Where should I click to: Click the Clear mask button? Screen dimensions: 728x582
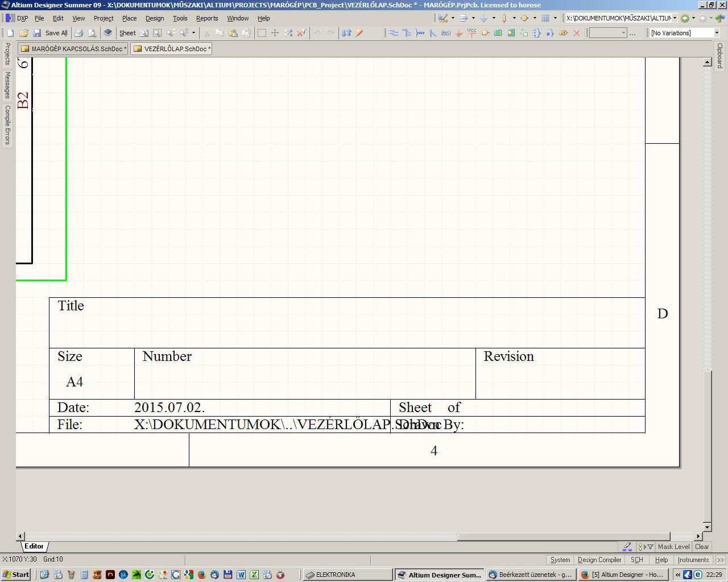(702, 547)
